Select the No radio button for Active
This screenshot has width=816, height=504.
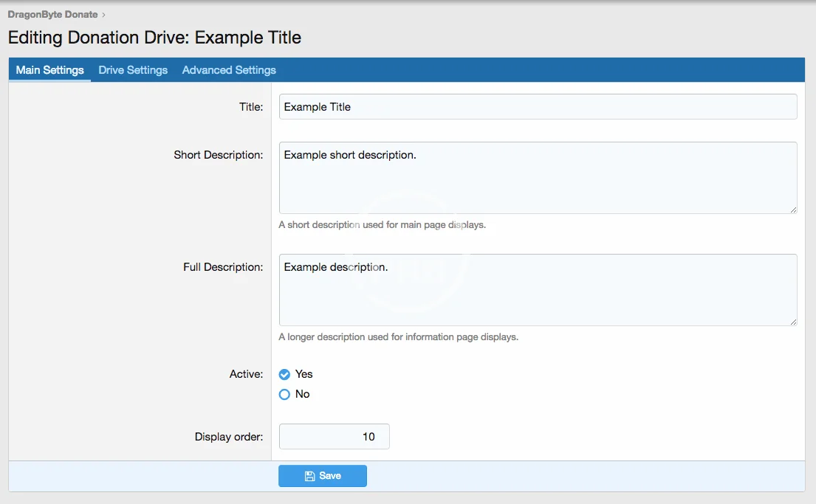point(284,395)
